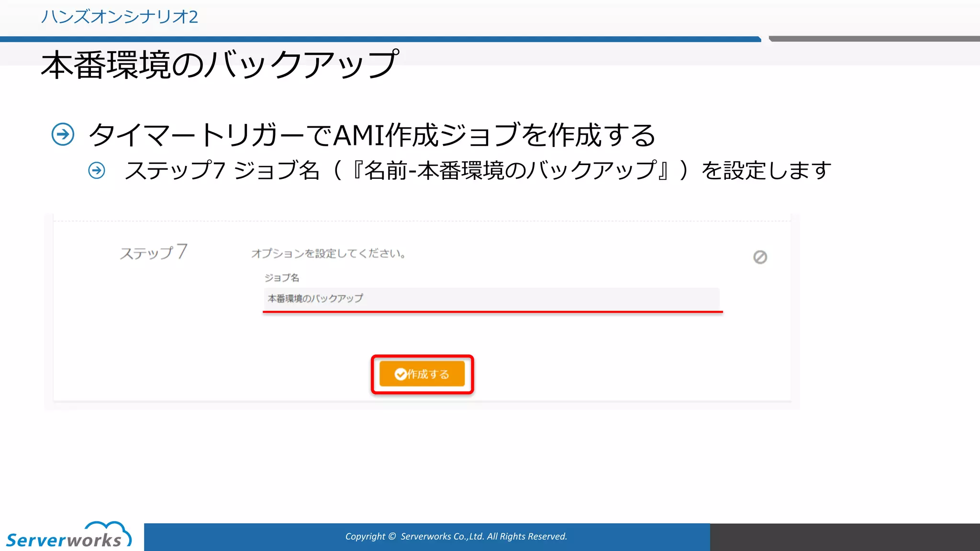Click the オプションを設定してください text
Viewport: 980px width, 551px height.
[328, 253]
